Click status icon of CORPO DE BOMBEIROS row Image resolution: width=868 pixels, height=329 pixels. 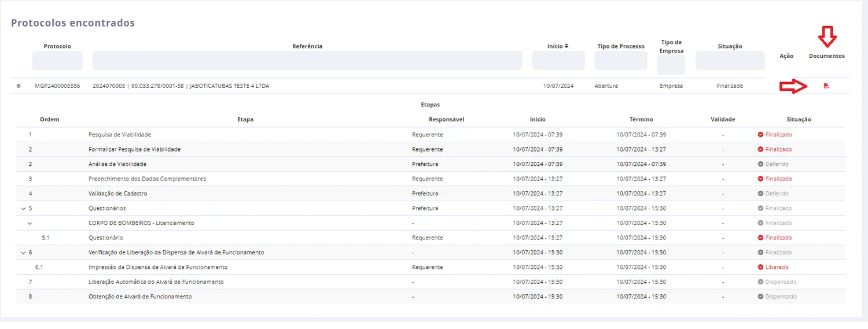(x=761, y=223)
